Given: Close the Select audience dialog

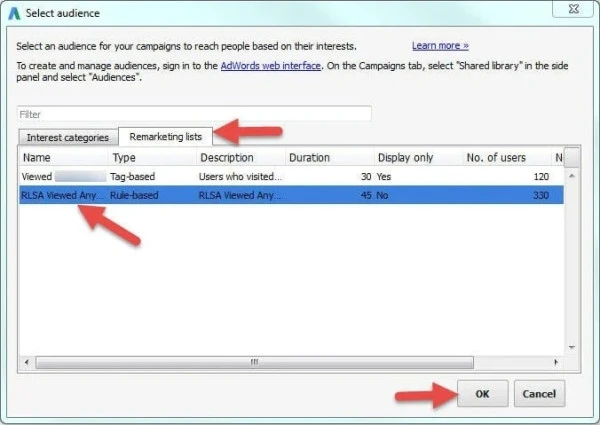Looking at the screenshot, I should click(573, 13).
